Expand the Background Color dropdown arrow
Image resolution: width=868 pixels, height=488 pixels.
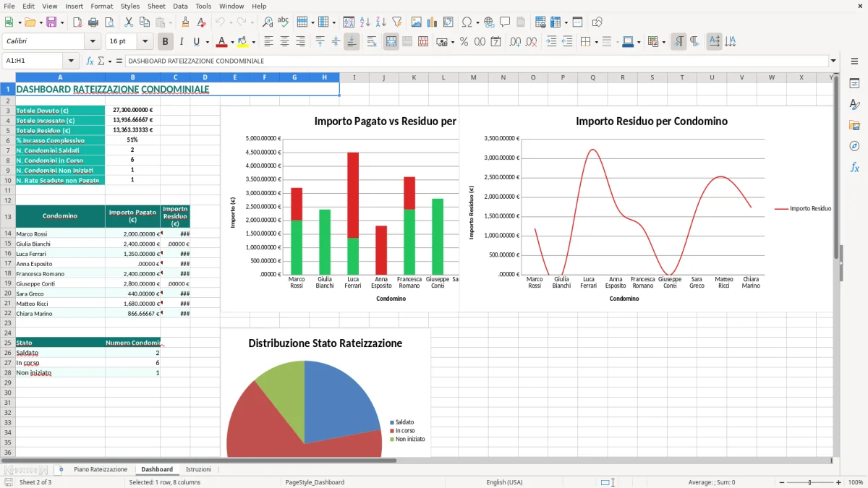coord(253,42)
